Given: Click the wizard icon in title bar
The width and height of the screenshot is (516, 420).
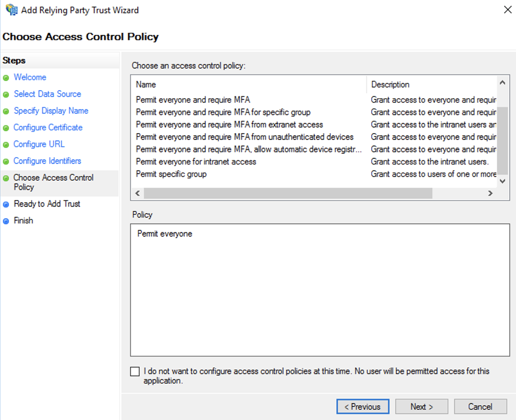Looking at the screenshot, I should pyautogui.click(x=11, y=10).
